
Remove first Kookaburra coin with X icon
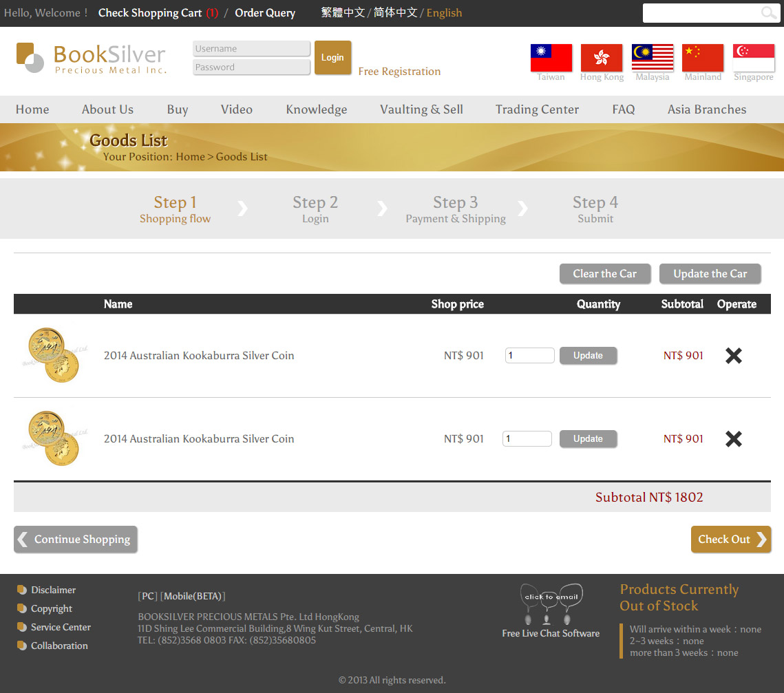coord(734,356)
